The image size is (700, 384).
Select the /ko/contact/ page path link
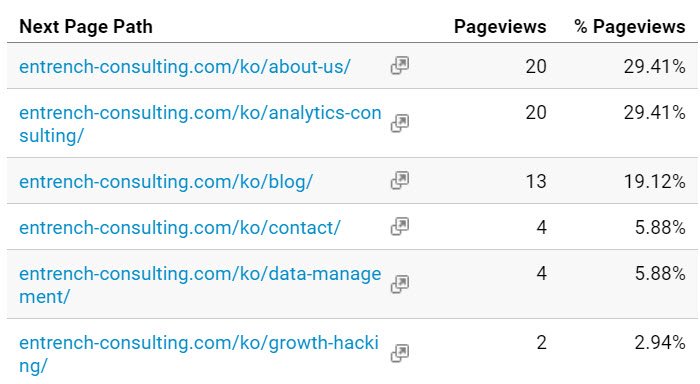pos(180,228)
